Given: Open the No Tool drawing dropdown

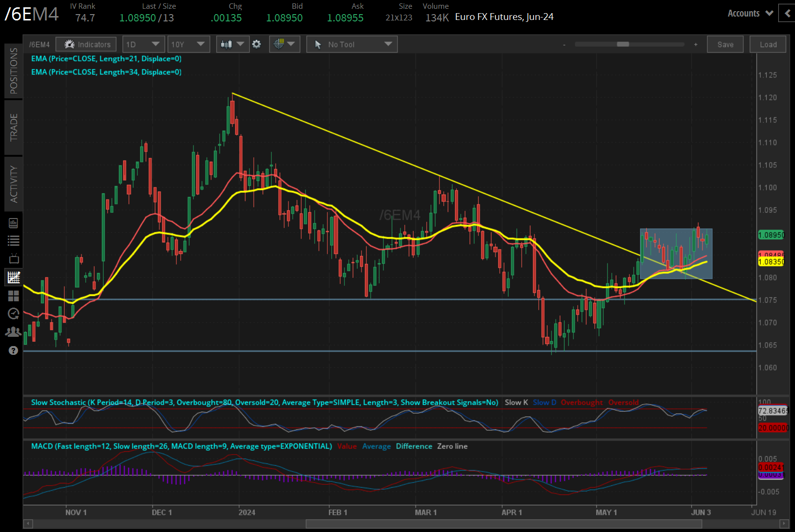Looking at the screenshot, I should point(352,44).
